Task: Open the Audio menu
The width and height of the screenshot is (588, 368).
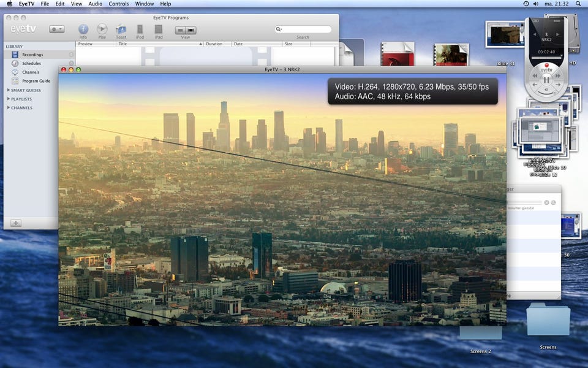Action: [95, 4]
